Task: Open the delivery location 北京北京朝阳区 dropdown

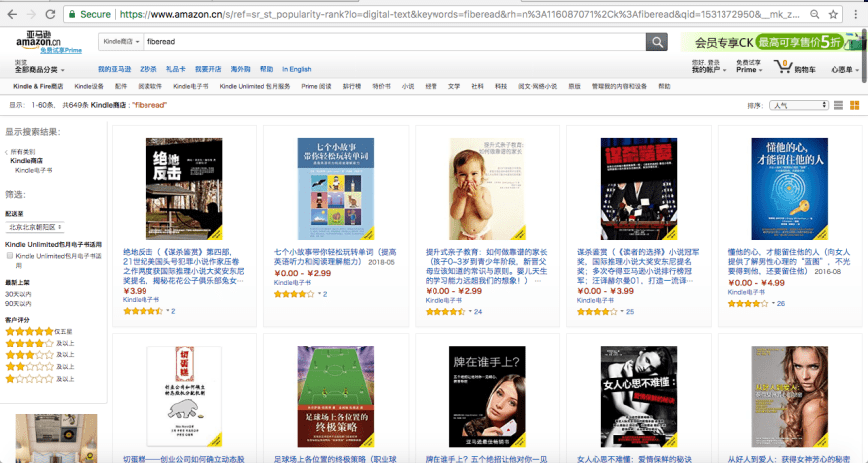Action: coord(35,227)
